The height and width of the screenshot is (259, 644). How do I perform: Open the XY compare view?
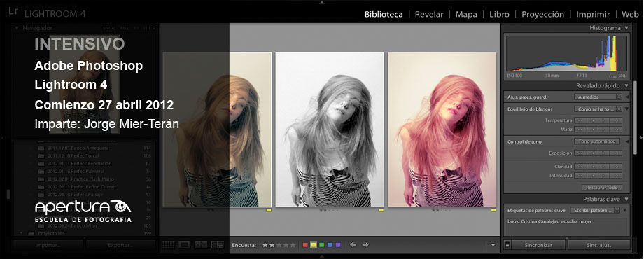tap(200, 245)
